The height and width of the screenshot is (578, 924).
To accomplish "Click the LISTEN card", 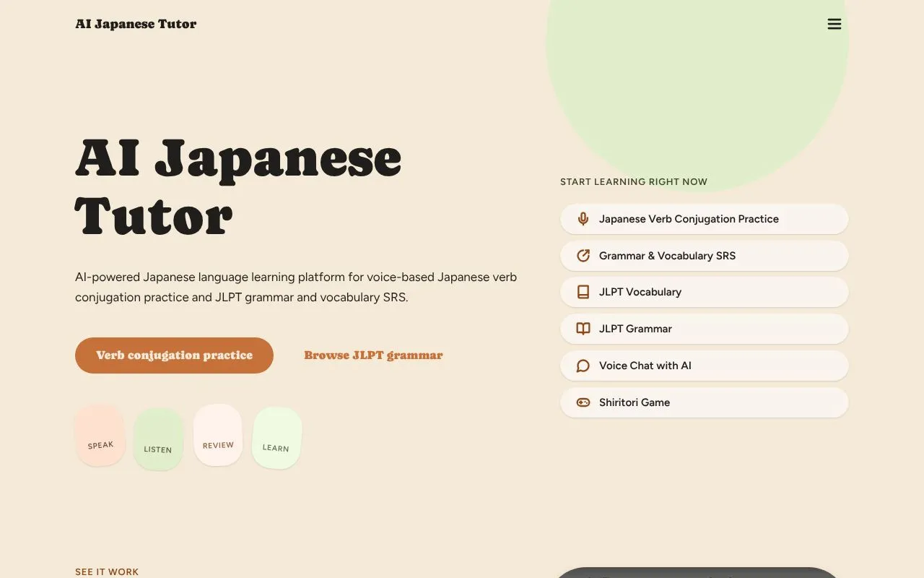I will pyautogui.click(x=158, y=439).
